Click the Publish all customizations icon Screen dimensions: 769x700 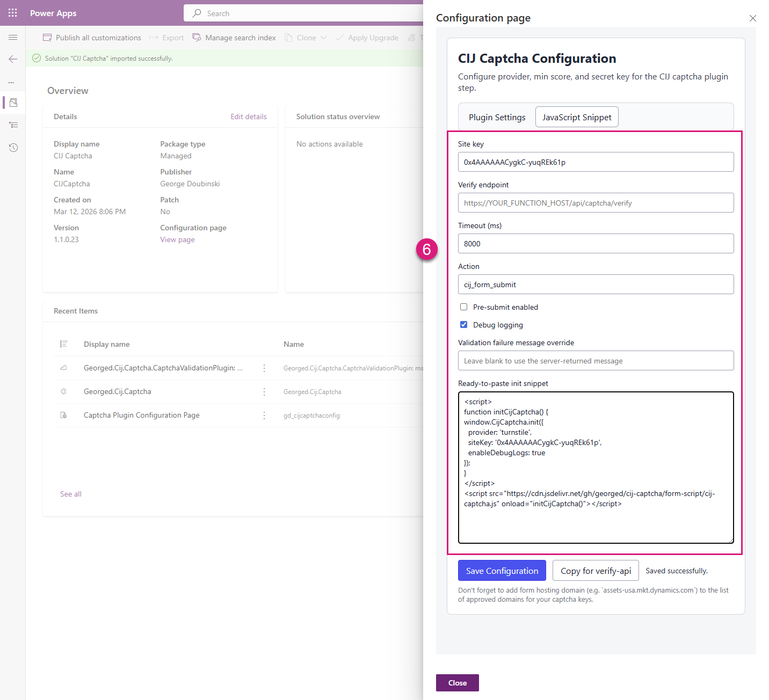[47, 38]
